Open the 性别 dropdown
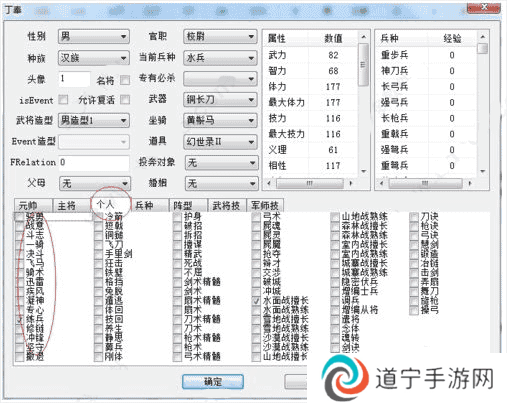Viewport: 507px width, 403px height. pyautogui.click(x=94, y=36)
